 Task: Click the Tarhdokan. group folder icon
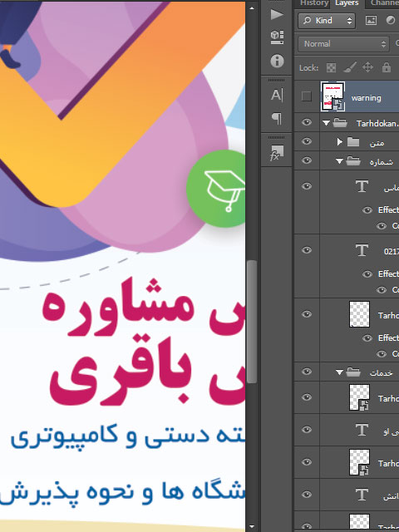340,122
